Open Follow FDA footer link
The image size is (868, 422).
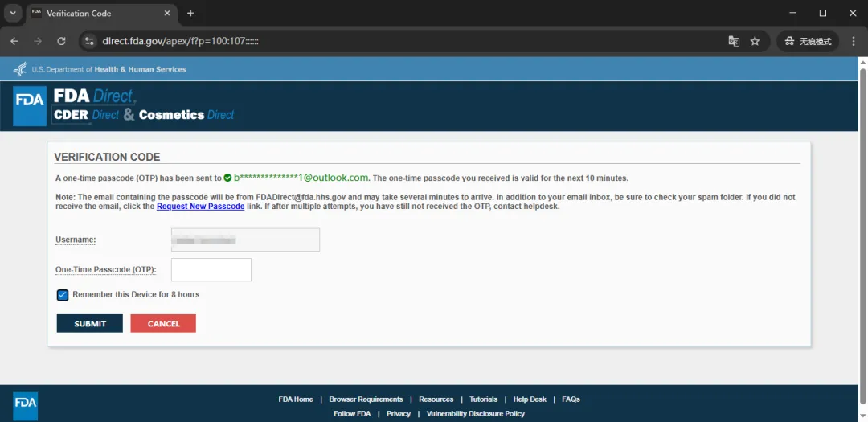pos(352,414)
